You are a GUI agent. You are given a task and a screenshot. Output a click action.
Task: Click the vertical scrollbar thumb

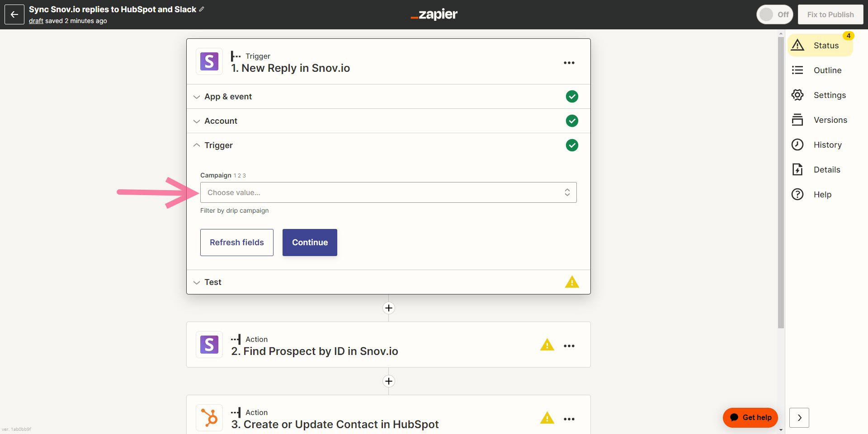[781, 182]
